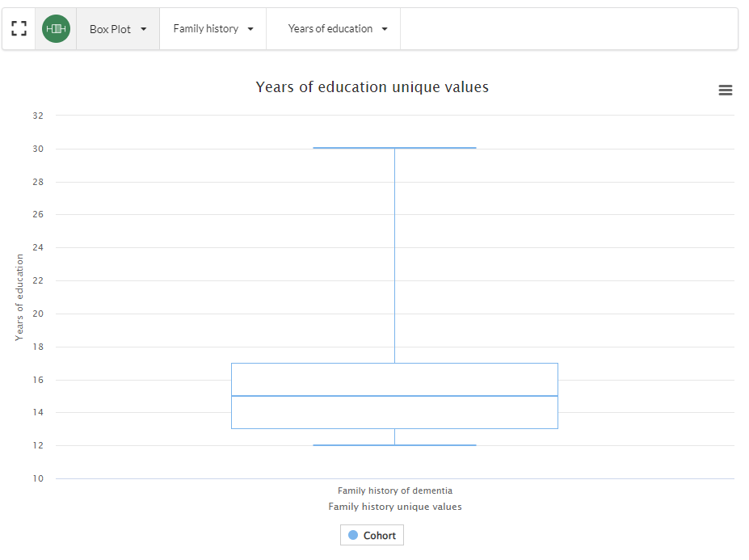This screenshot has width=749, height=560.
Task: Click the fullscreen expand icon
Action: [x=19, y=29]
